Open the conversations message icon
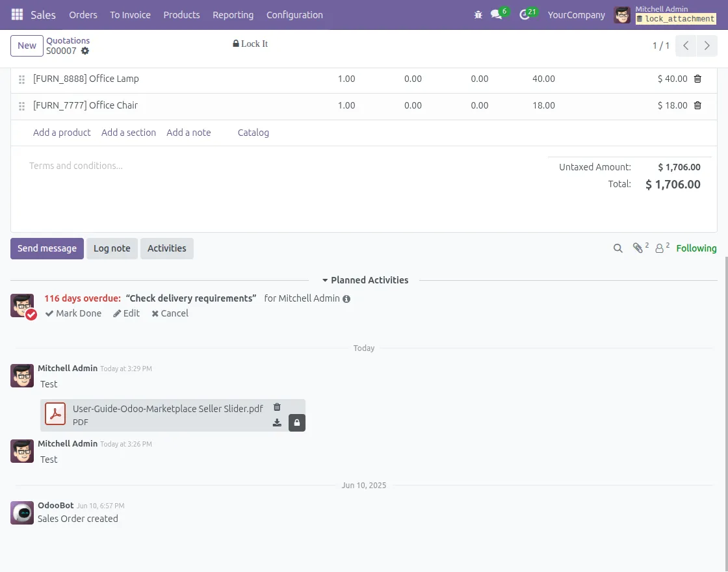The height and width of the screenshot is (572, 728). click(497, 14)
